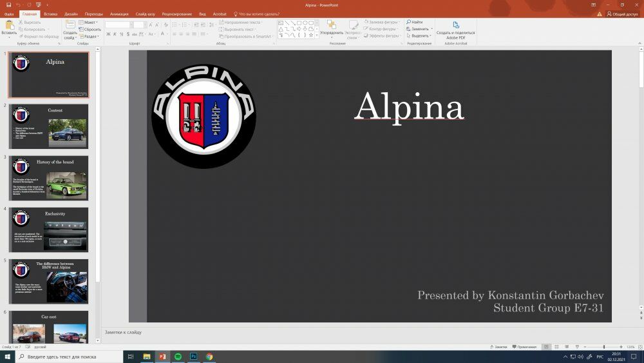644x363 pixels.
Task: Open the Слайд-шоу tab
Action: (146, 14)
